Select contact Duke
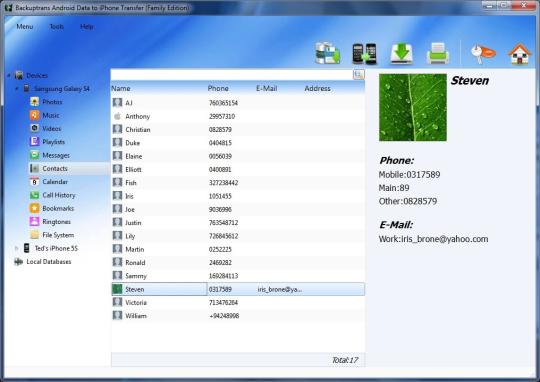This screenshot has height=382, width=540. point(238,143)
